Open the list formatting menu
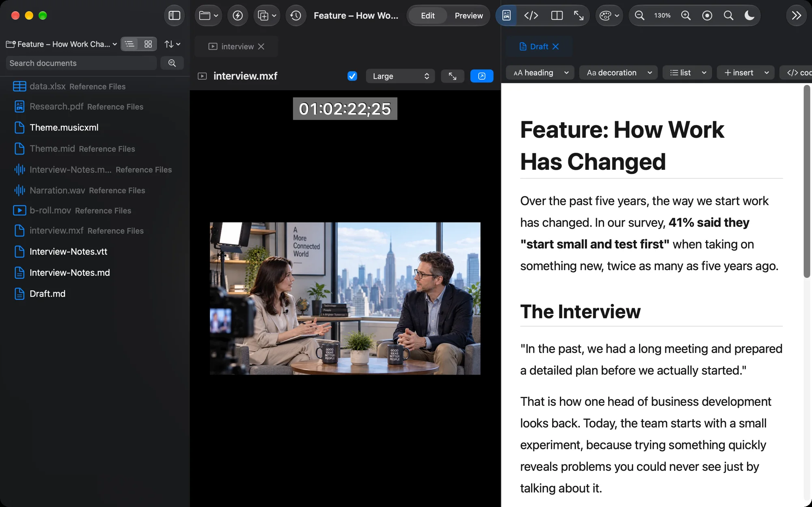 [x=687, y=73]
